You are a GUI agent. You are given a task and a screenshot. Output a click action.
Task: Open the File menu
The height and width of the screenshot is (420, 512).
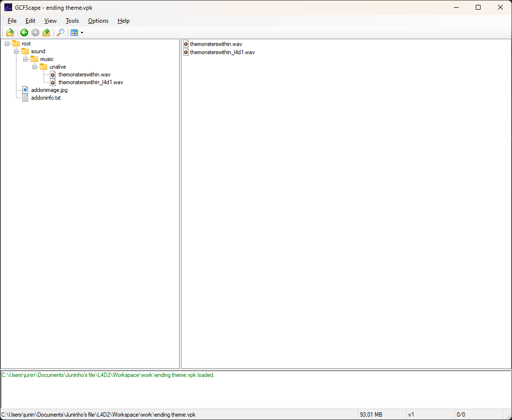pyautogui.click(x=12, y=21)
